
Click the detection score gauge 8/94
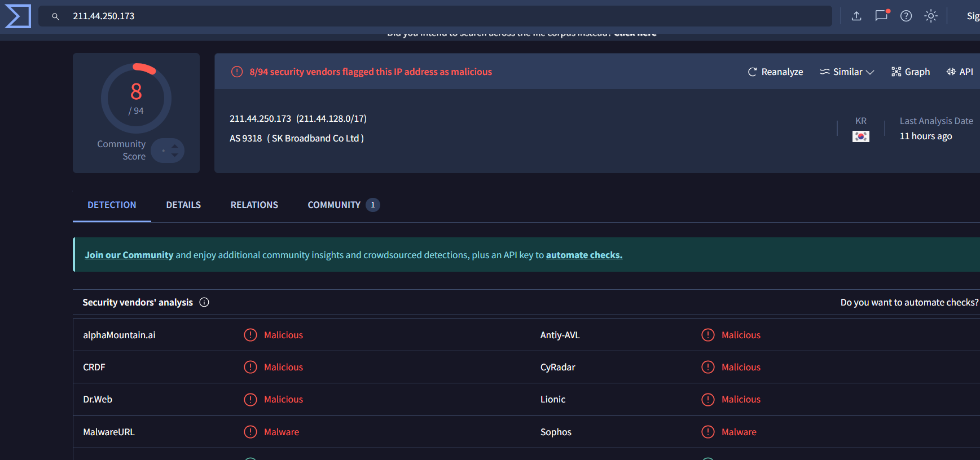pyautogui.click(x=137, y=98)
